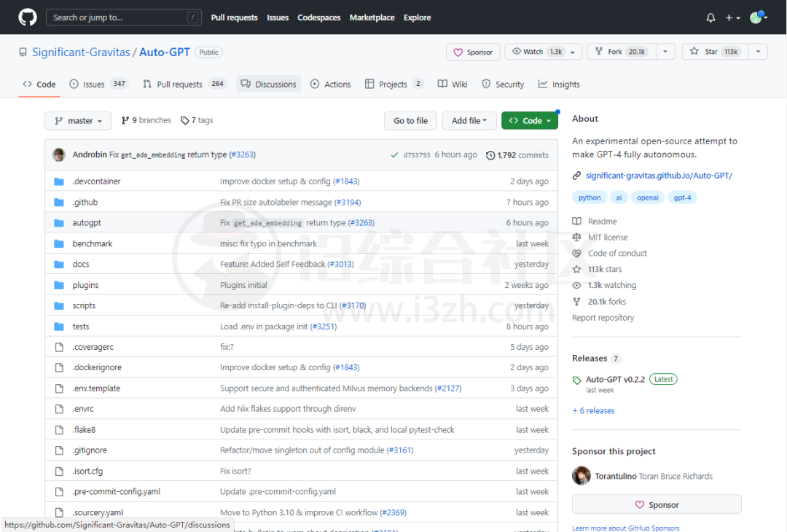Open the green Code clone dropdown
787x532 pixels.
(x=530, y=120)
